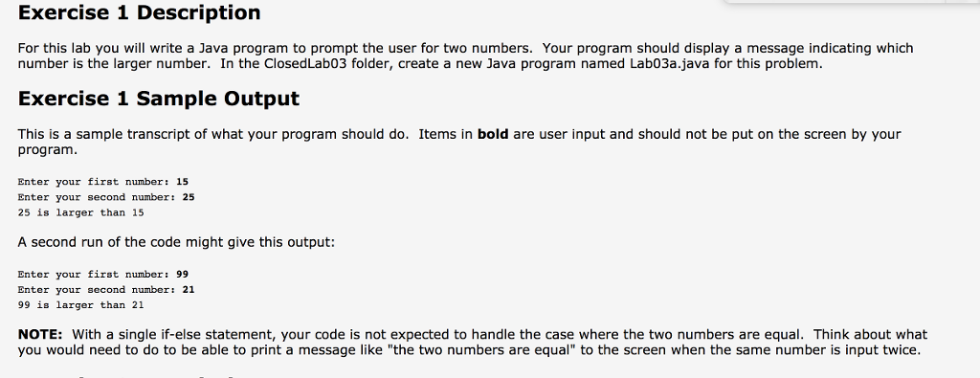Click first 'Enter your first number: 15' line
This screenshot has width=980, height=378.
point(103,182)
